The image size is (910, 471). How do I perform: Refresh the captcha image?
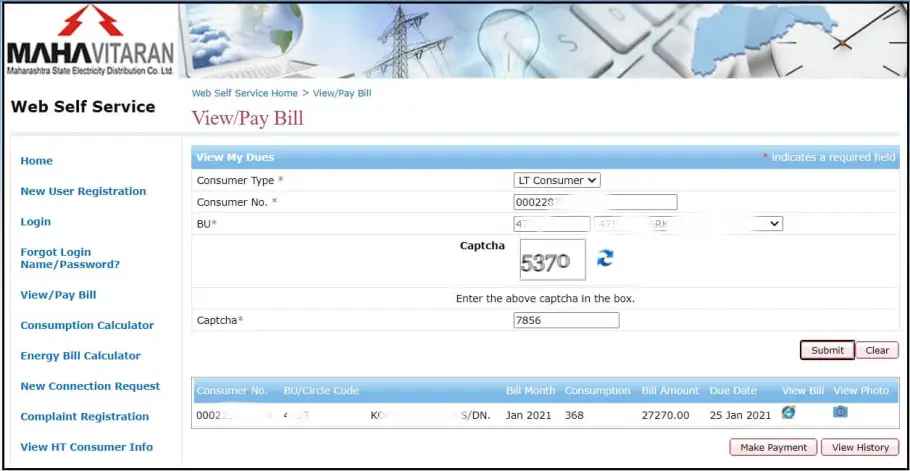point(605,258)
